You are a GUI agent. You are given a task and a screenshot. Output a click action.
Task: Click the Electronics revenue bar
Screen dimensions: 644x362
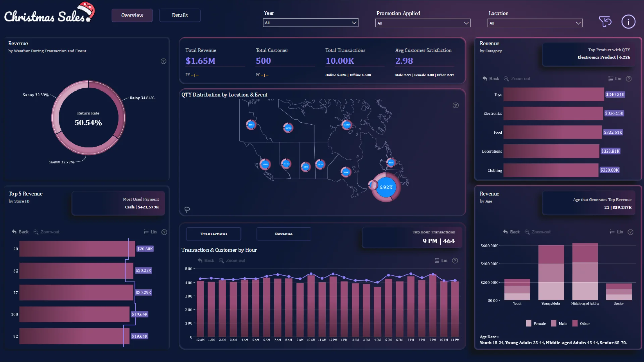coord(553,113)
